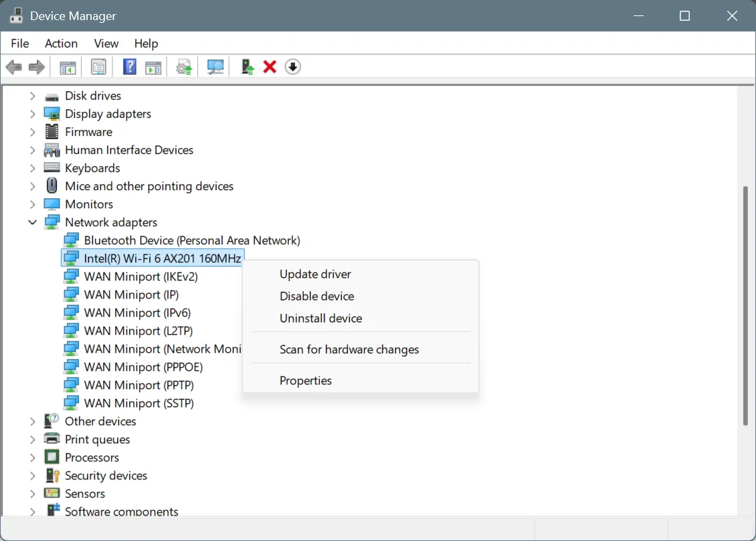Expand the Human Interface Devices node
This screenshot has height=541, width=756.
click(32, 150)
